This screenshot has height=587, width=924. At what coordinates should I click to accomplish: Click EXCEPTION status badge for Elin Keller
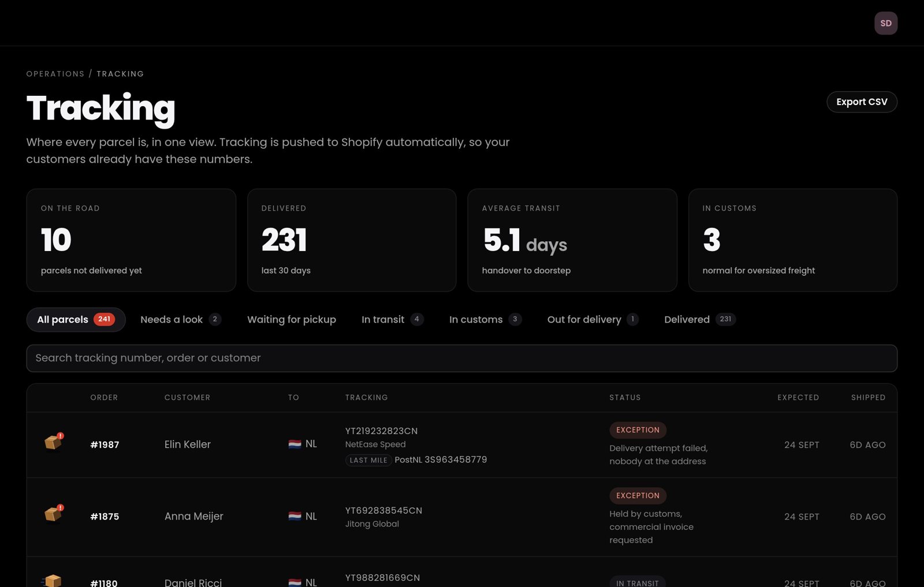coord(638,430)
